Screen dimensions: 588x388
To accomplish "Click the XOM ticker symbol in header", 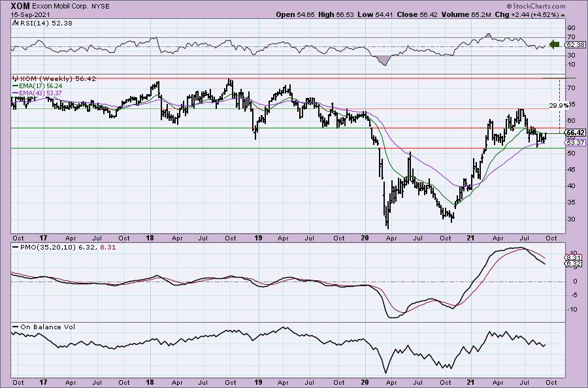I will [x=21, y=6].
